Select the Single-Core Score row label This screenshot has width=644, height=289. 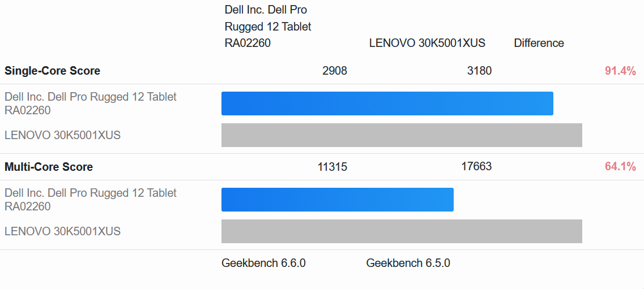tap(52, 71)
